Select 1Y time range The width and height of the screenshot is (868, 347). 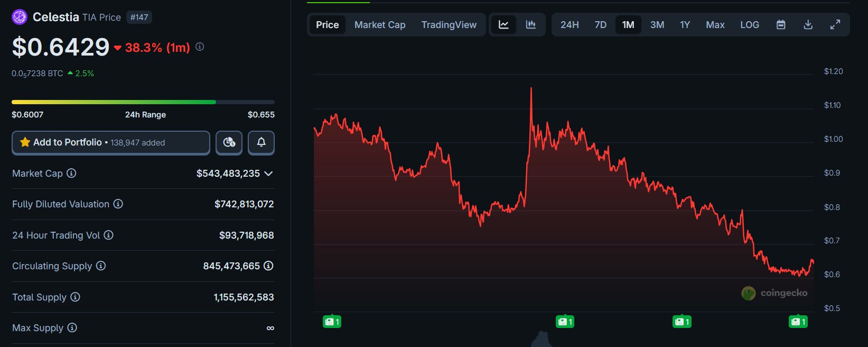click(x=685, y=25)
